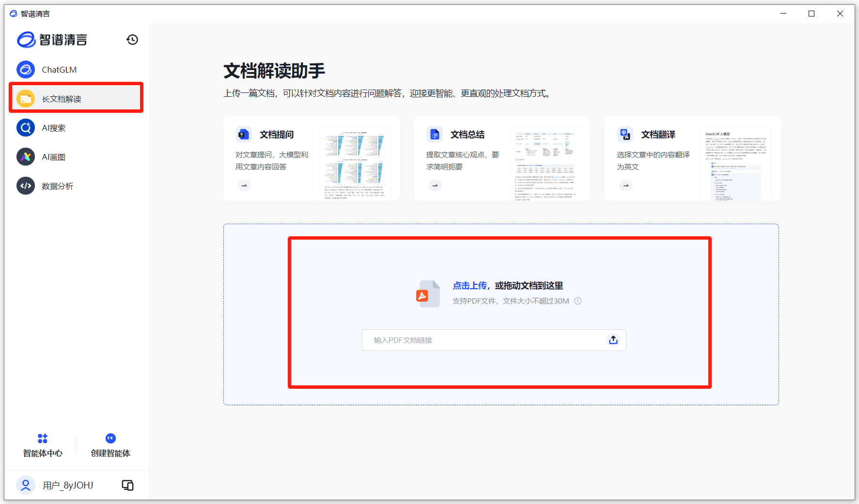Viewport: 859px width, 504px height.
Task: Open the 文档总结 card title
Action: (x=468, y=135)
